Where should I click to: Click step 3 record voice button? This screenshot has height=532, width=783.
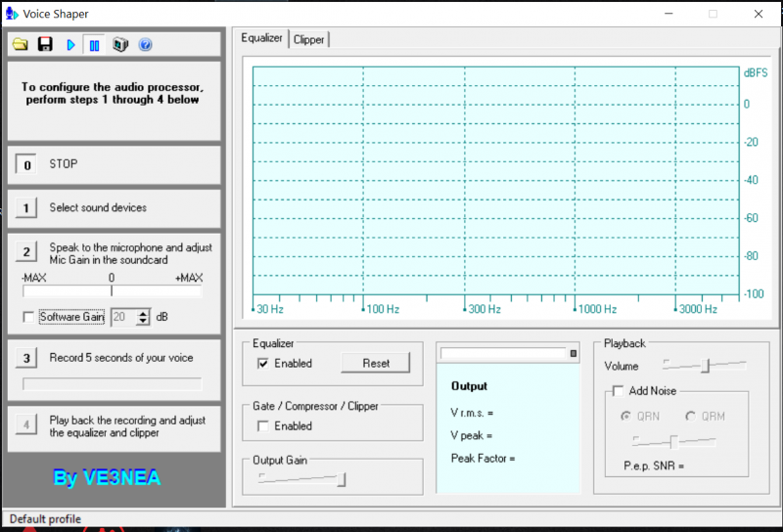click(26, 358)
